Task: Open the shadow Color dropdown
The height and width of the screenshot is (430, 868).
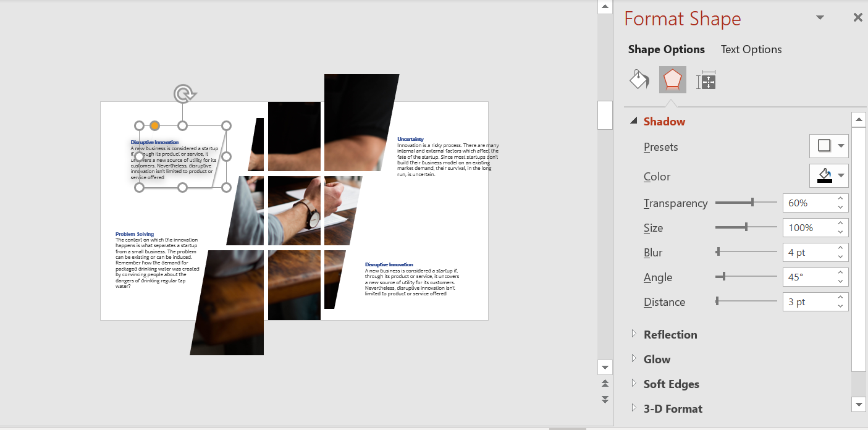Action: tap(828, 176)
